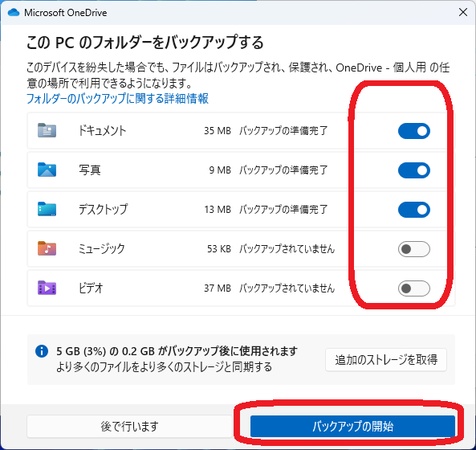Click the 13 MB size value
Image resolution: width=476 pixels, height=450 pixels.
(217, 209)
